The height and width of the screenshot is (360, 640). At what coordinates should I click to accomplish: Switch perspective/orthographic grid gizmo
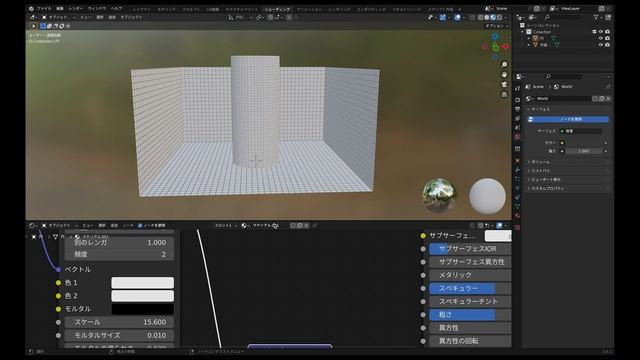click(x=504, y=94)
